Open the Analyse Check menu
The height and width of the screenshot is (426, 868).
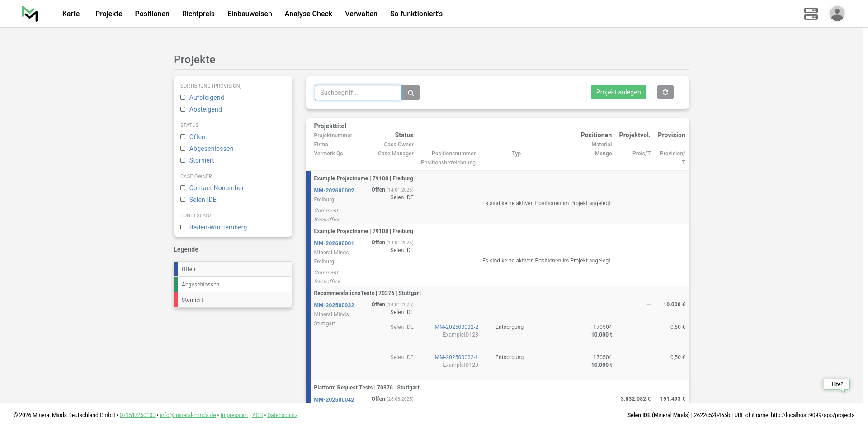click(x=308, y=14)
